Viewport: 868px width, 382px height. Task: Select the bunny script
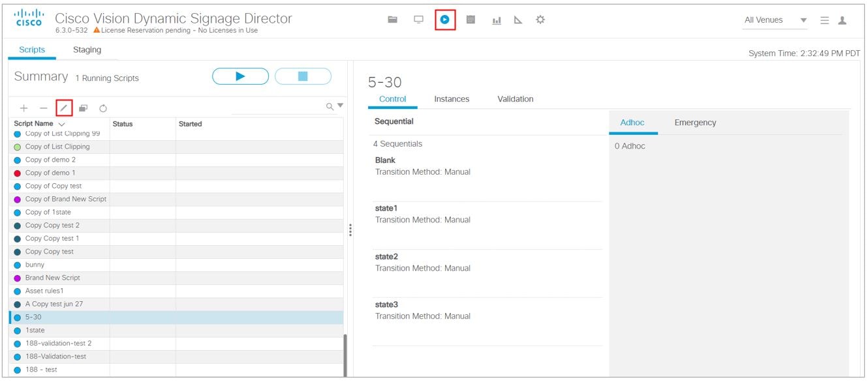click(x=176, y=265)
